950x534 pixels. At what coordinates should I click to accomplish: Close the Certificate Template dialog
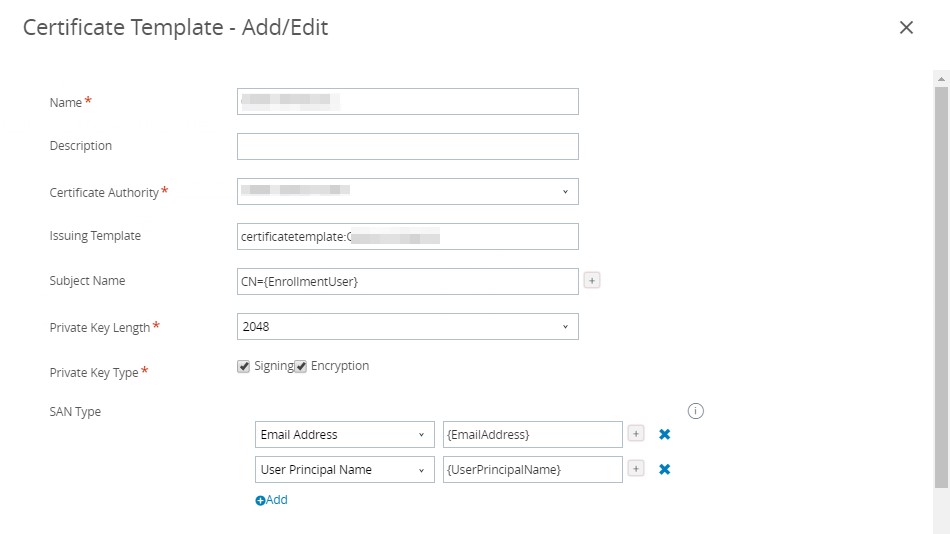(x=906, y=28)
